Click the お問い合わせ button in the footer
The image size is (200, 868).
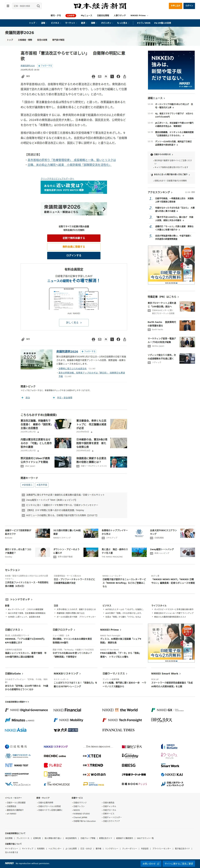[151, 864]
